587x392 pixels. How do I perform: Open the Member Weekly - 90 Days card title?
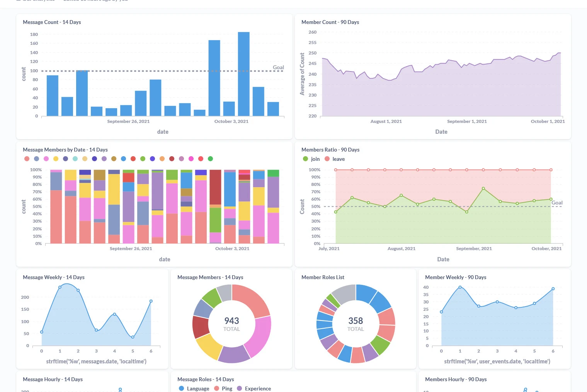pos(456,277)
